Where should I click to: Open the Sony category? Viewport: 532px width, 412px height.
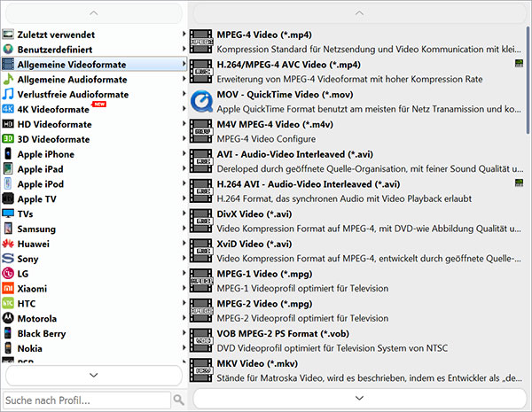(94, 259)
